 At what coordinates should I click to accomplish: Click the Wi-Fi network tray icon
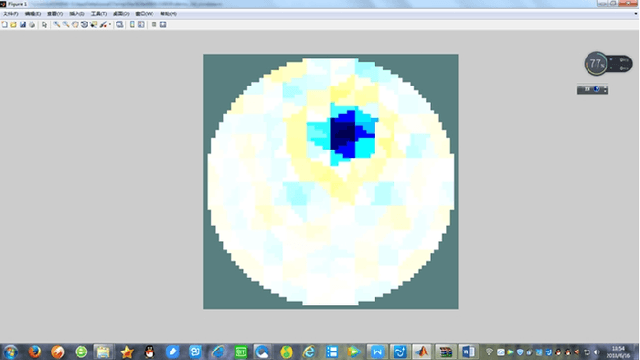pyautogui.click(x=489, y=352)
